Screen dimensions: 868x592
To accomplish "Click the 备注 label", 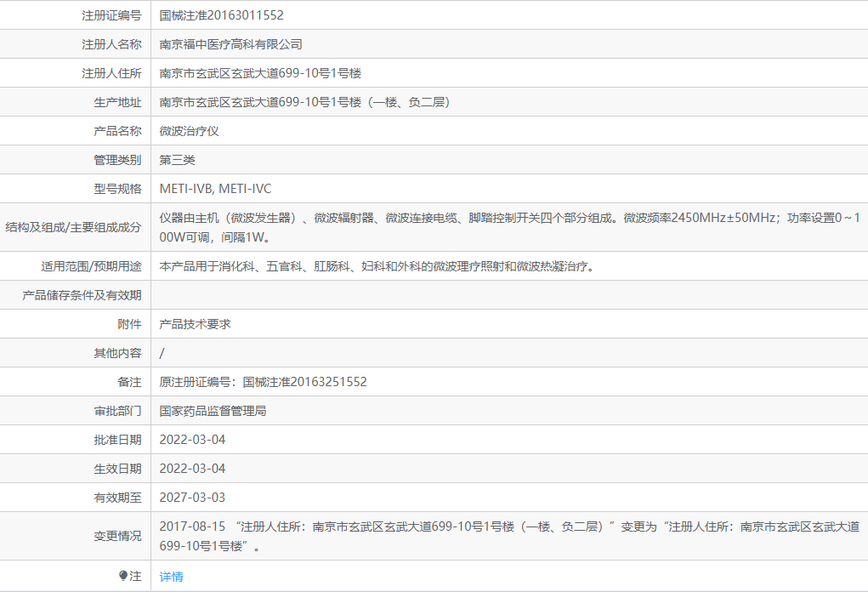I will [x=129, y=382].
